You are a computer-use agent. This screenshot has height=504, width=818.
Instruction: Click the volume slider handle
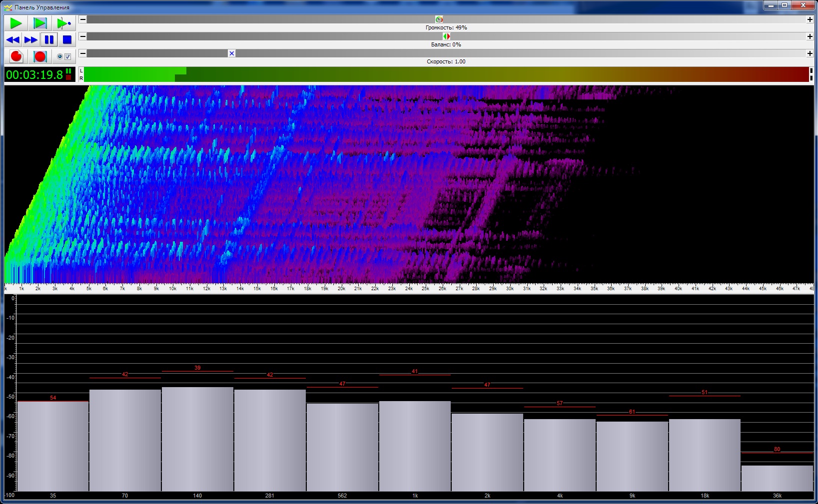439,19
